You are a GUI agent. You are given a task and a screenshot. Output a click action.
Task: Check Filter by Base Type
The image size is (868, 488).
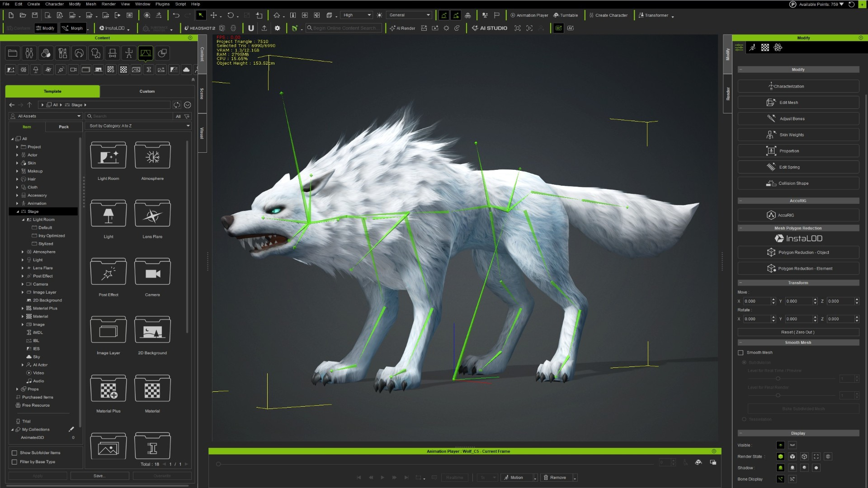[x=14, y=462]
